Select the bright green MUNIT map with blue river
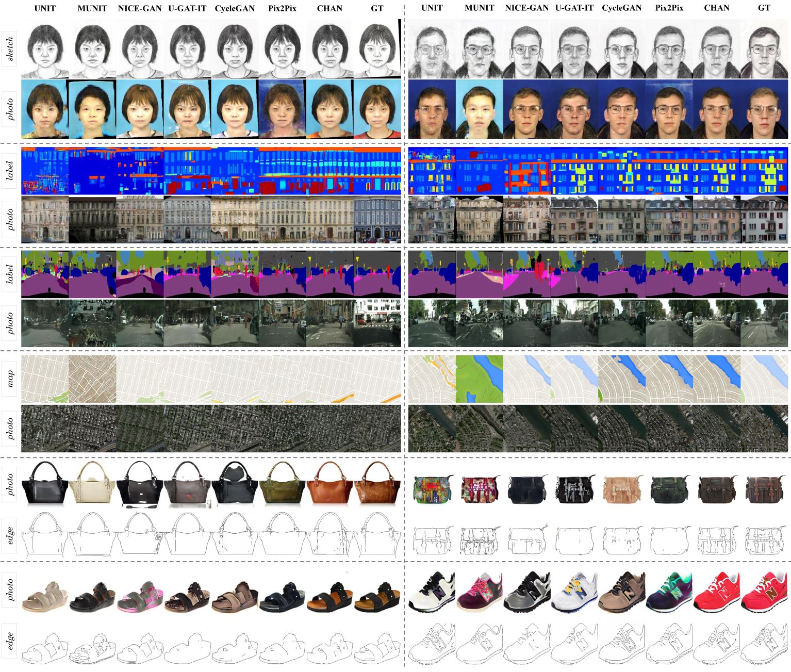This screenshot has height=672, width=791. coord(480,379)
